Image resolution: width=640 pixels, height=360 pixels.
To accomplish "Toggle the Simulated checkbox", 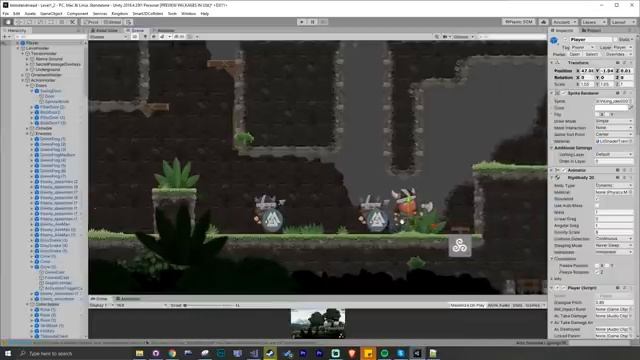I will click(598, 199).
